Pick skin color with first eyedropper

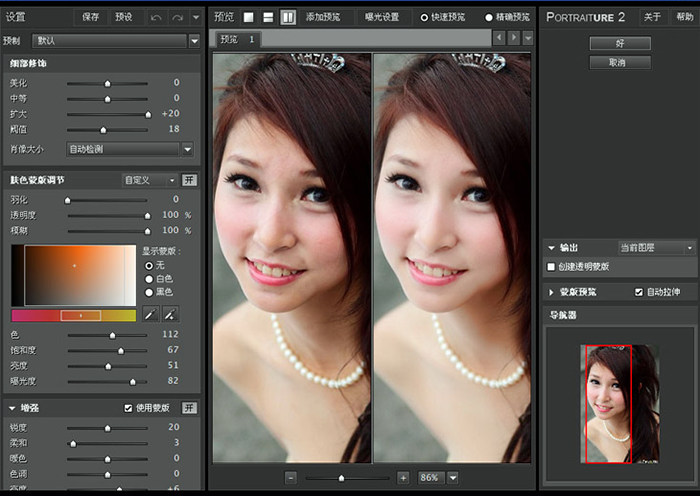[x=150, y=314]
